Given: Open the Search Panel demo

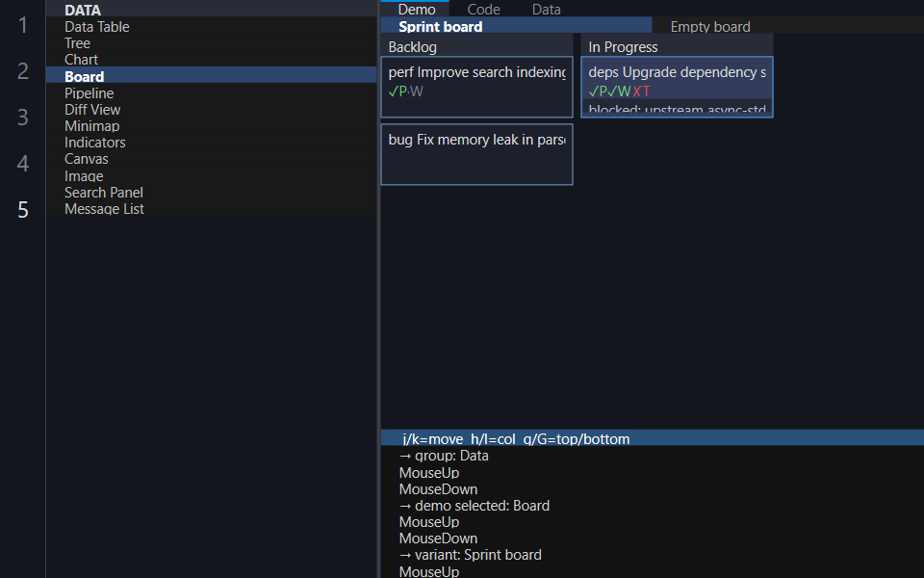Looking at the screenshot, I should (x=211, y=193).
